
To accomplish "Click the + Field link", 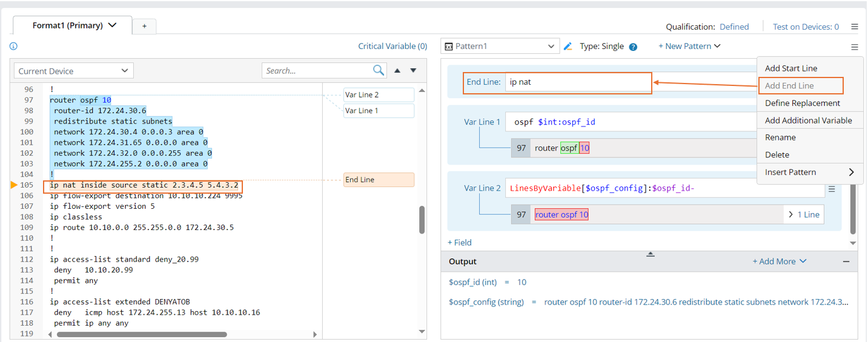I will (x=460, y=242).
